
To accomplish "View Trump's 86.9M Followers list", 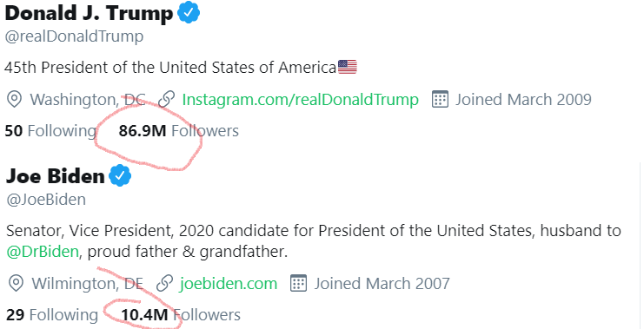I will [179, 131].
